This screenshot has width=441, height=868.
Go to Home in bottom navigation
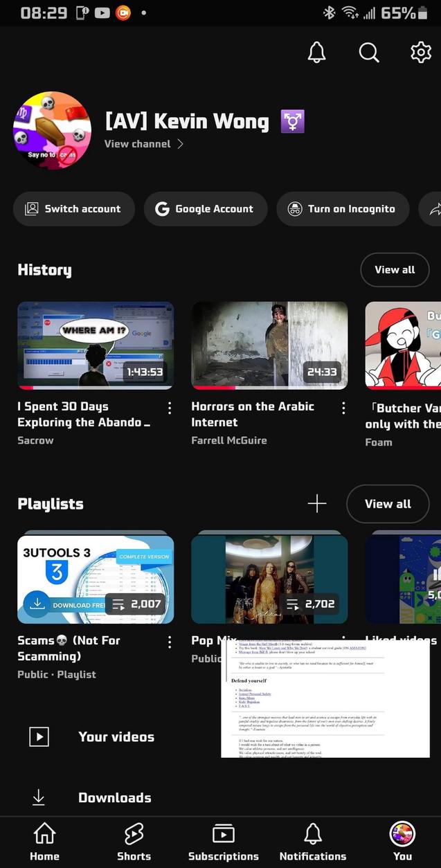(x=44, y=842)
